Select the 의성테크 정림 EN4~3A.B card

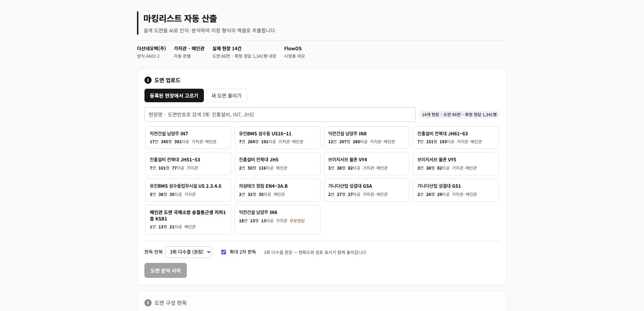278,190
